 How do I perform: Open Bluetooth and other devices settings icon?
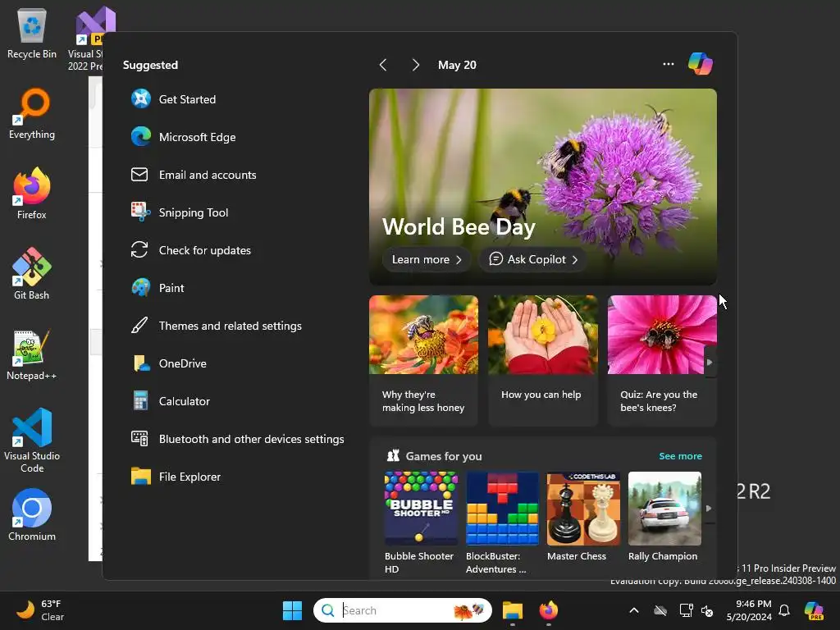139,439
